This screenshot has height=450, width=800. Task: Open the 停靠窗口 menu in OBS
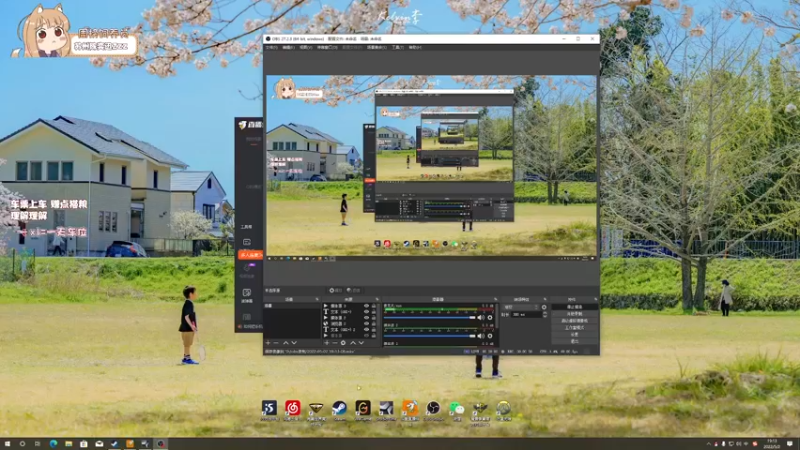(x=327, y=47)
